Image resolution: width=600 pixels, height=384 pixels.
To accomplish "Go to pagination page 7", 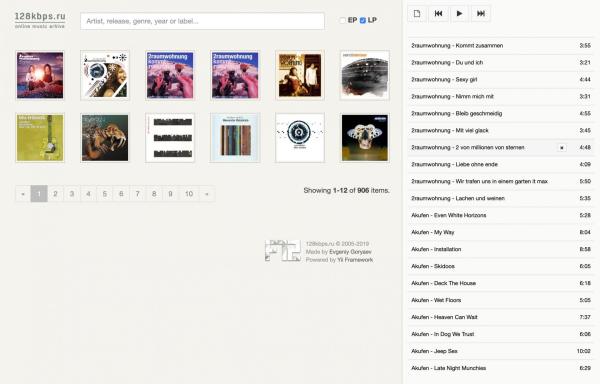I will click(138, 194).
